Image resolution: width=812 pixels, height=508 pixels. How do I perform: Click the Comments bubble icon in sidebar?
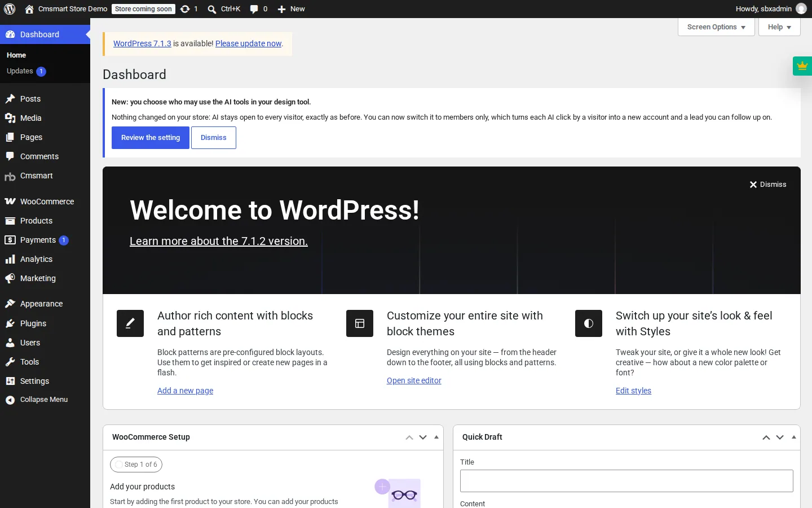pyautogui.click(x=10, y=156)
